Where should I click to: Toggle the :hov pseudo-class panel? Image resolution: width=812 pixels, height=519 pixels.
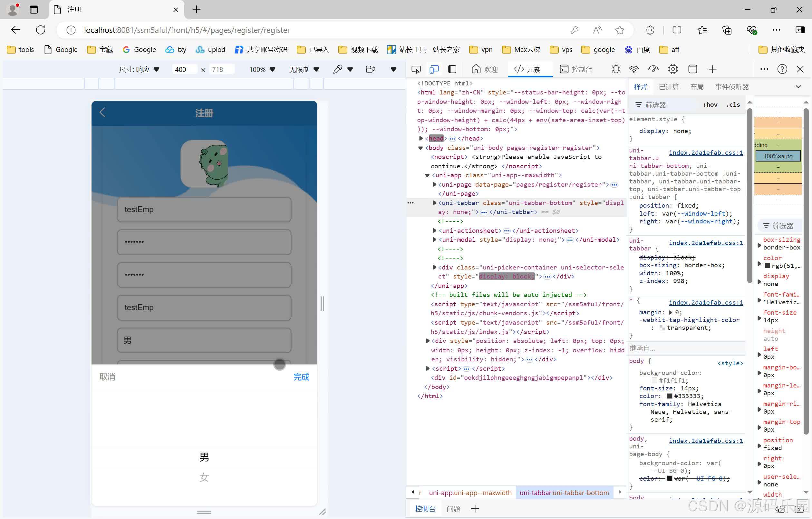[710, 105]
